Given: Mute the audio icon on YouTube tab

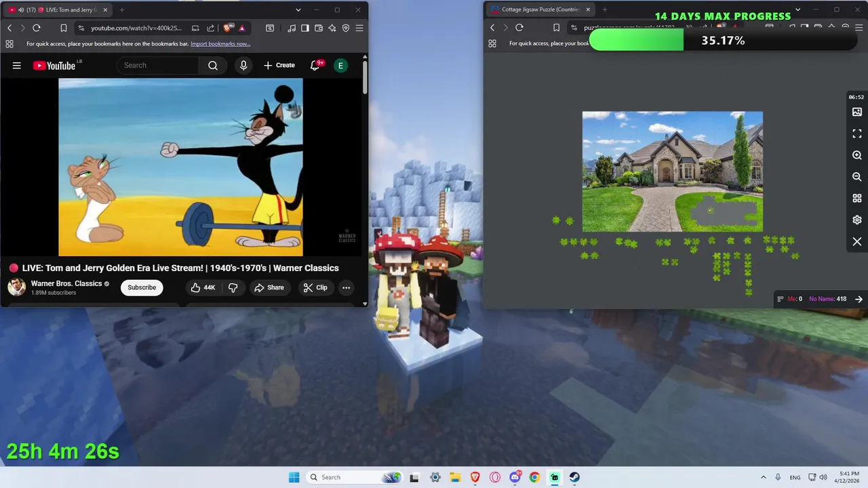Looking at the screenshot, I should 20,10.
